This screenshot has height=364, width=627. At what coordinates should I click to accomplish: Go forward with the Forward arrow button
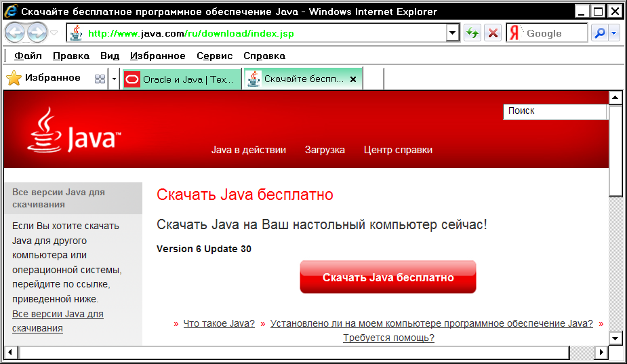[x=37, y=33]
